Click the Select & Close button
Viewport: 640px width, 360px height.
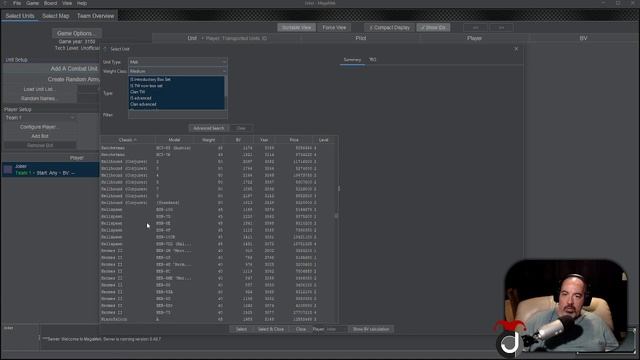(271, 329)
